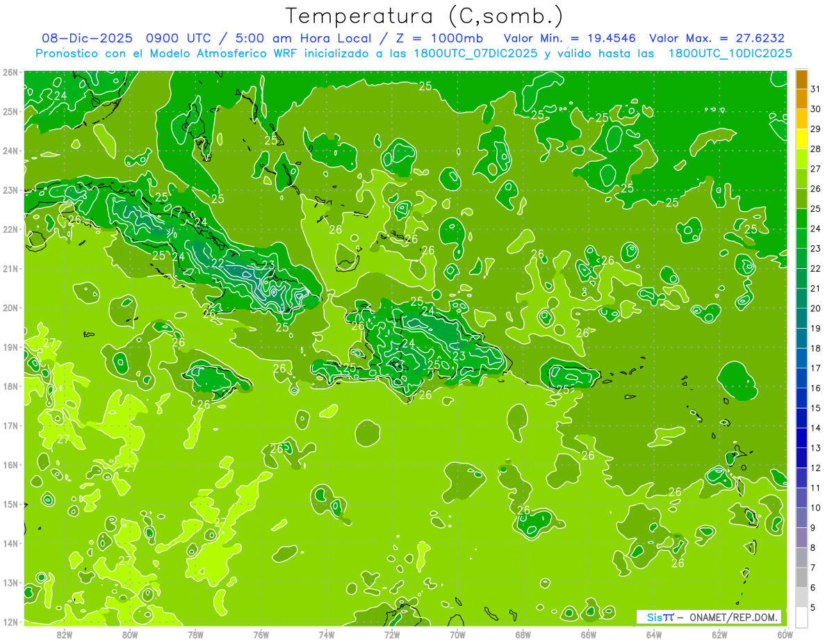The width and height of the screenshot is (834, 644).
Task: Click the "66W" longitude axis label
Action: pos(589,634)
